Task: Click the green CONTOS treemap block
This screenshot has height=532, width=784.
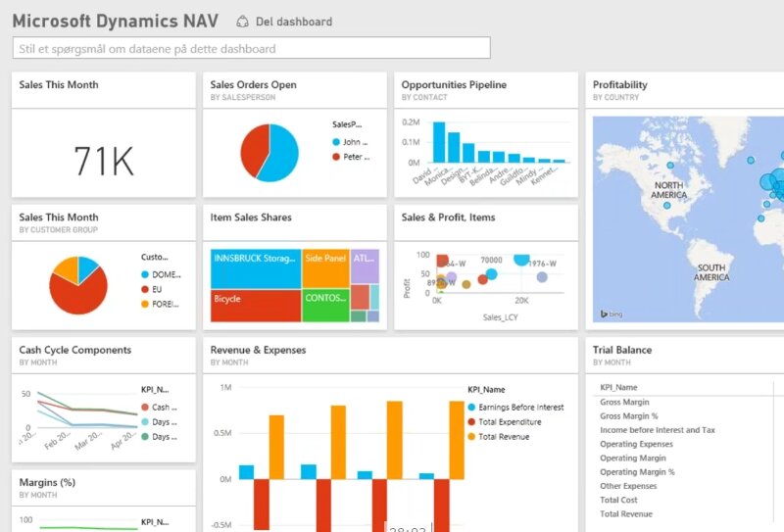Action: 324,305
